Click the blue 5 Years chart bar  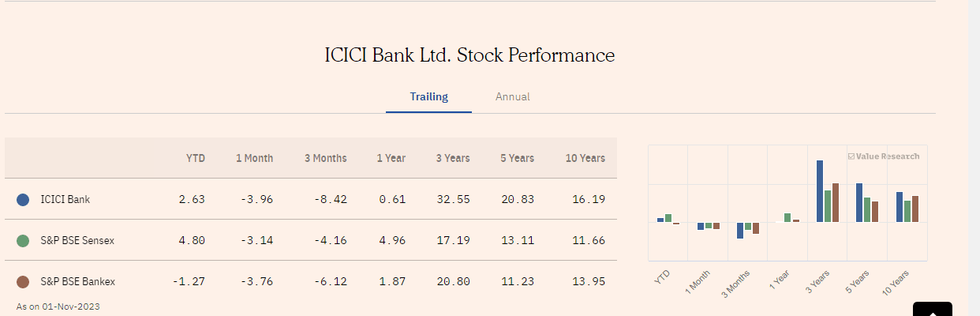(x=859, y=202)
